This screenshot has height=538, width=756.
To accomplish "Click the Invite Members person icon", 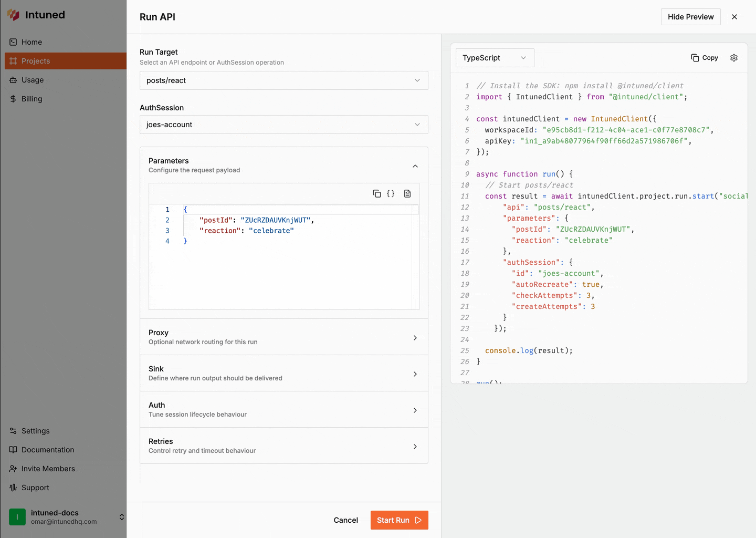I will [x=13, y=469].
